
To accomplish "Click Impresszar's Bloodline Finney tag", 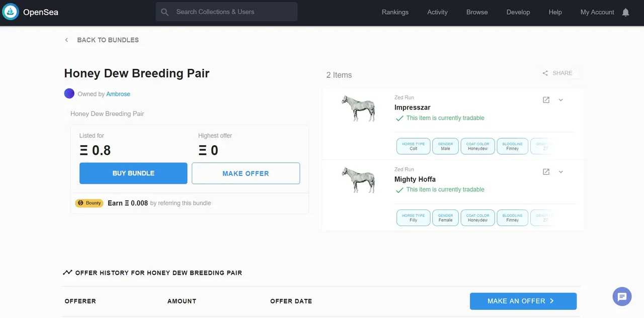I will [x=513, y=146].
